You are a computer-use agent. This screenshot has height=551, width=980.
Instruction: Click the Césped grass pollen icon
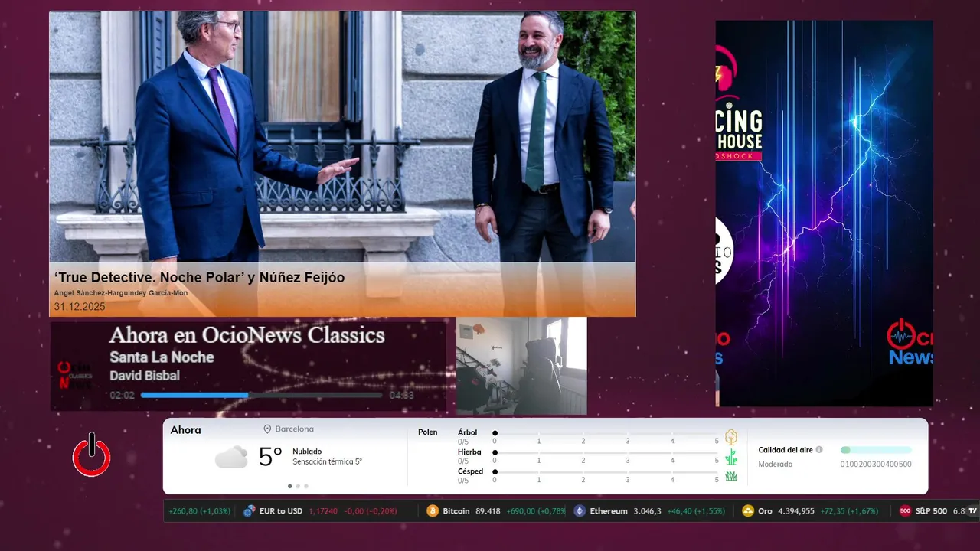(x=731, y=476)
